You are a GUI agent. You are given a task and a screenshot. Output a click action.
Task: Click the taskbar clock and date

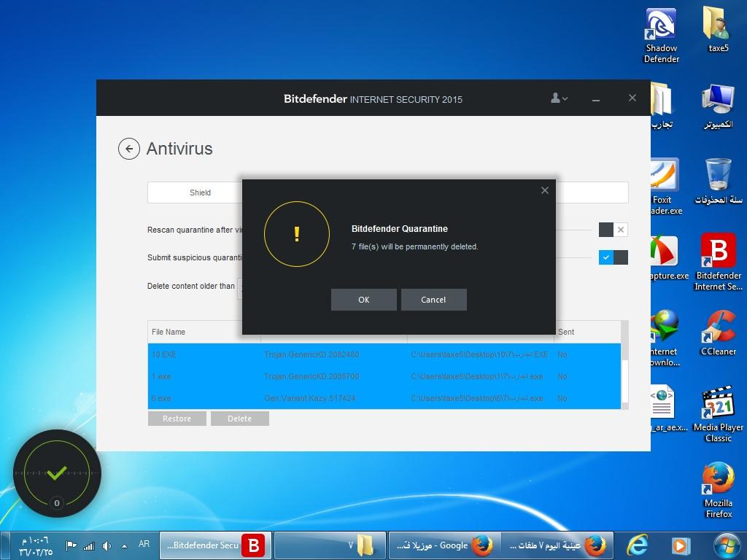pyautogui.click(x=35, y=546)
